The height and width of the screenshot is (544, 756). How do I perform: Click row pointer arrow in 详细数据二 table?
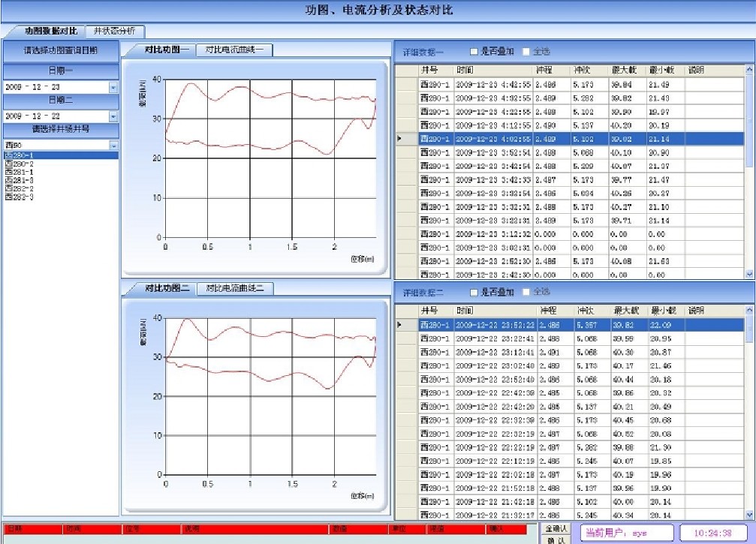click(399, 325)
